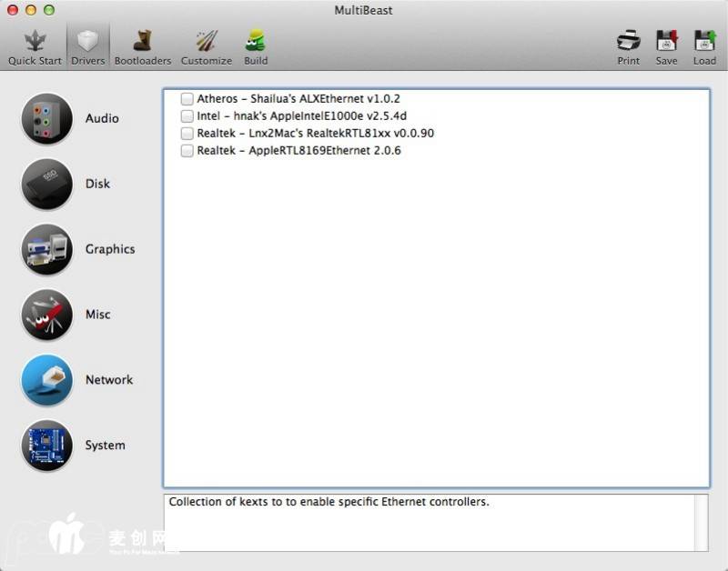Image resolution: width=728 pixels, height=571 pixels.
Task: Click the description text area
Action: 428,523
